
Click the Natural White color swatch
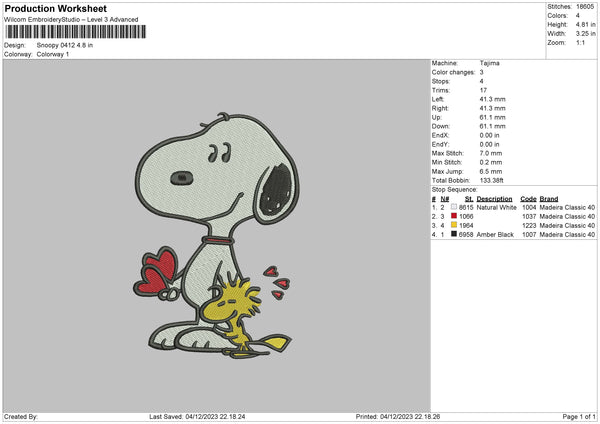[453, 207]
